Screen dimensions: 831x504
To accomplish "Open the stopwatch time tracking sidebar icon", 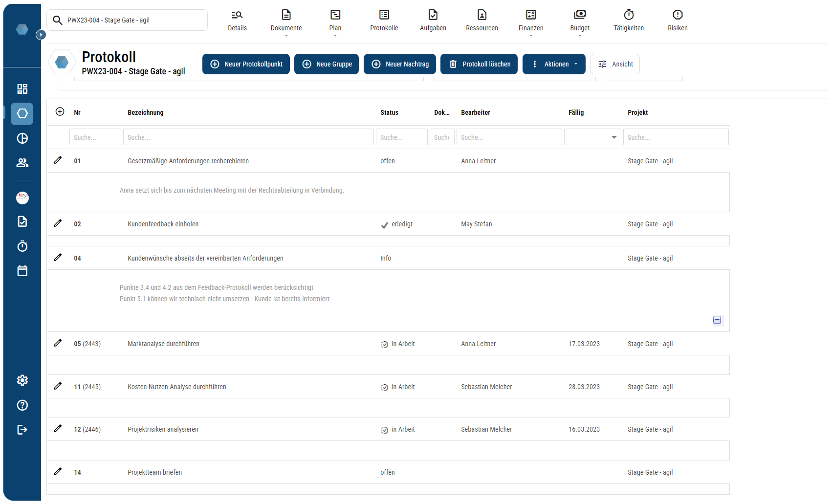I will click(x=22, y=246).
